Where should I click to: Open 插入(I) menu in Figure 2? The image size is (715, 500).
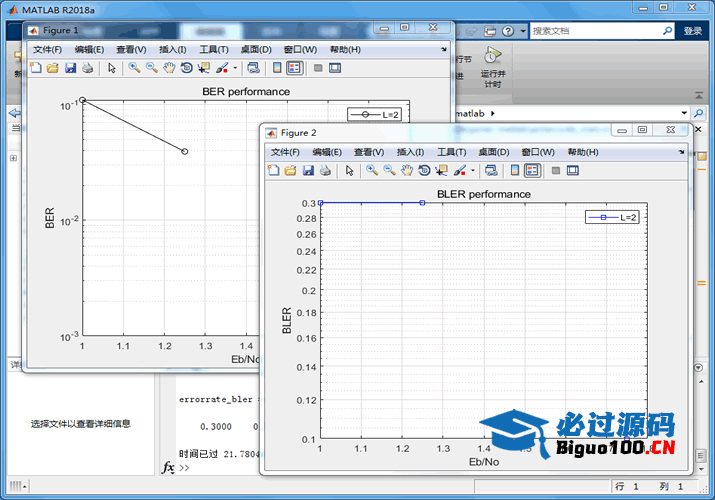tap(410, 152)
